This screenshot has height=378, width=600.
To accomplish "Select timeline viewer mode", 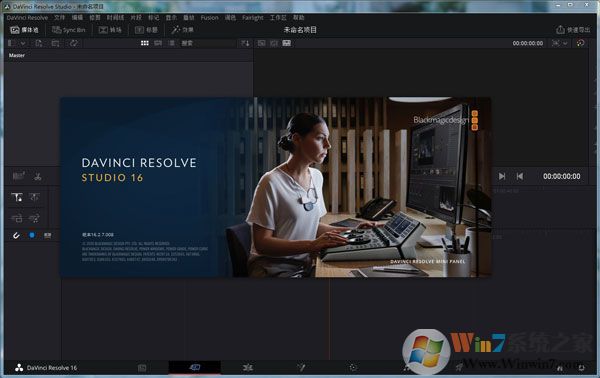I will pos(287,43).
